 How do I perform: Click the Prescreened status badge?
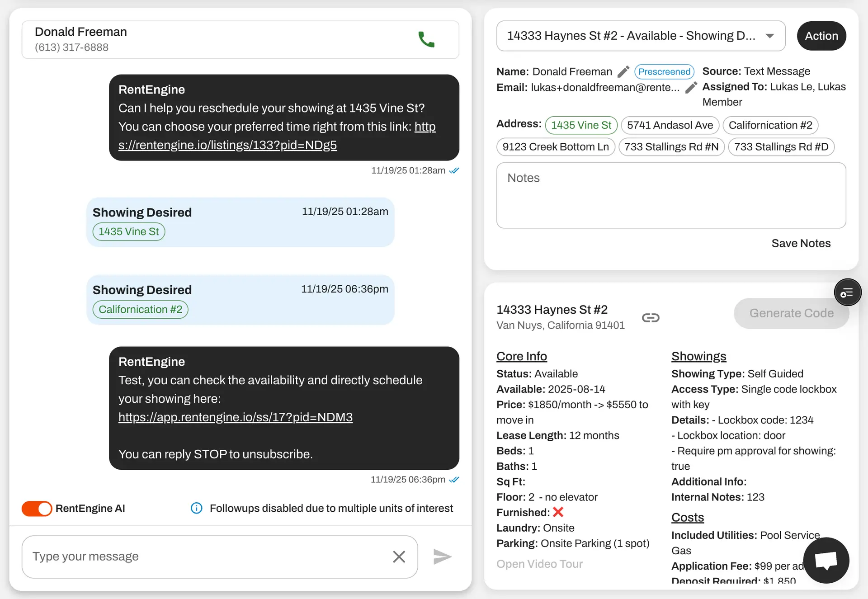click(x=664, y=71)
